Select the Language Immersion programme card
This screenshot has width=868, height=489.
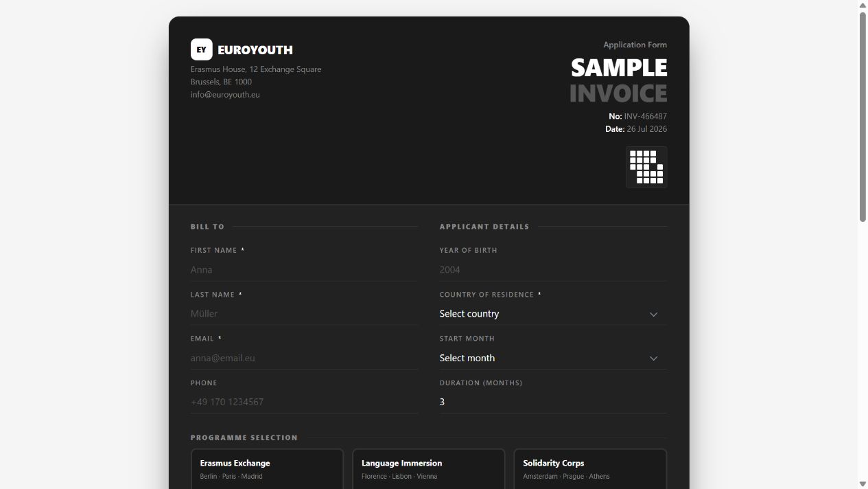point(429,469)
